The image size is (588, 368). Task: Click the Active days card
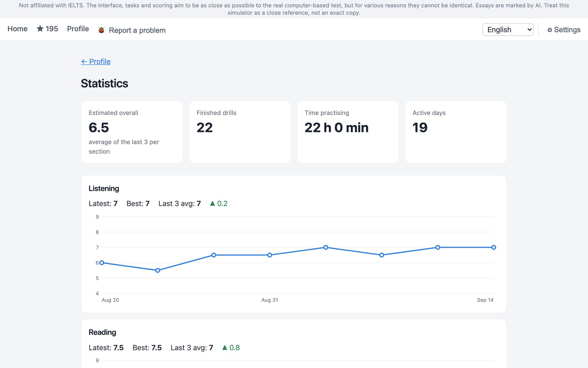[x=456, y=132]
